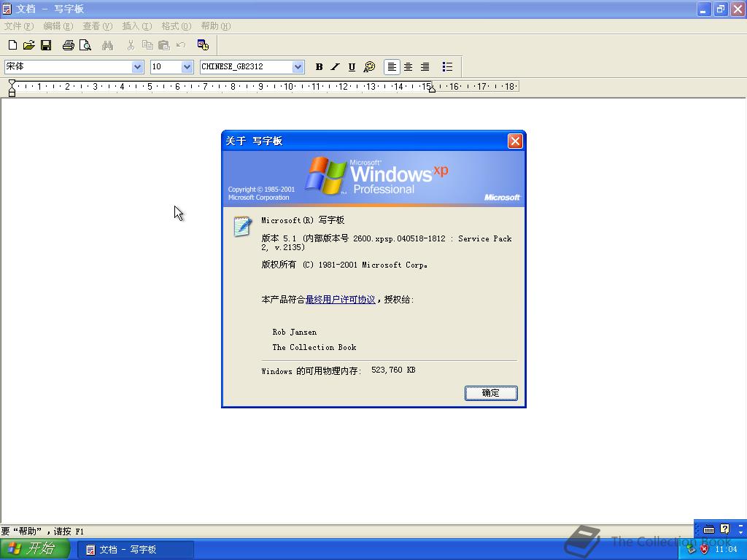
Task: Click the language bar help question icon
Action: [x=724, y=529]
